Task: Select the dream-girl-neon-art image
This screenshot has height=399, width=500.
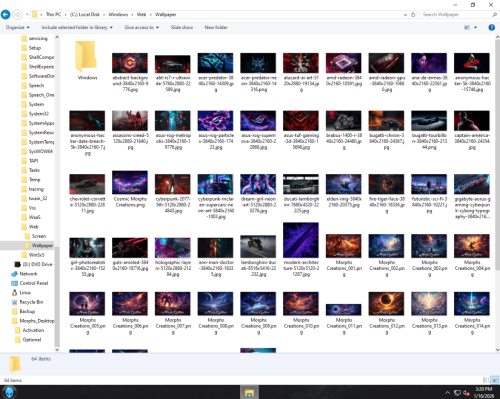Action: pos(258,193)
